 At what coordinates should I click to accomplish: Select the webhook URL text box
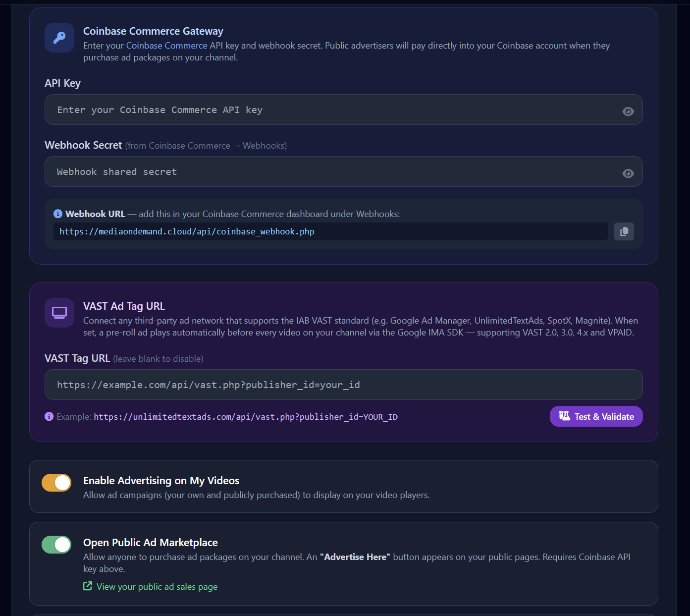pyautogui.click(x=330, y=231)
